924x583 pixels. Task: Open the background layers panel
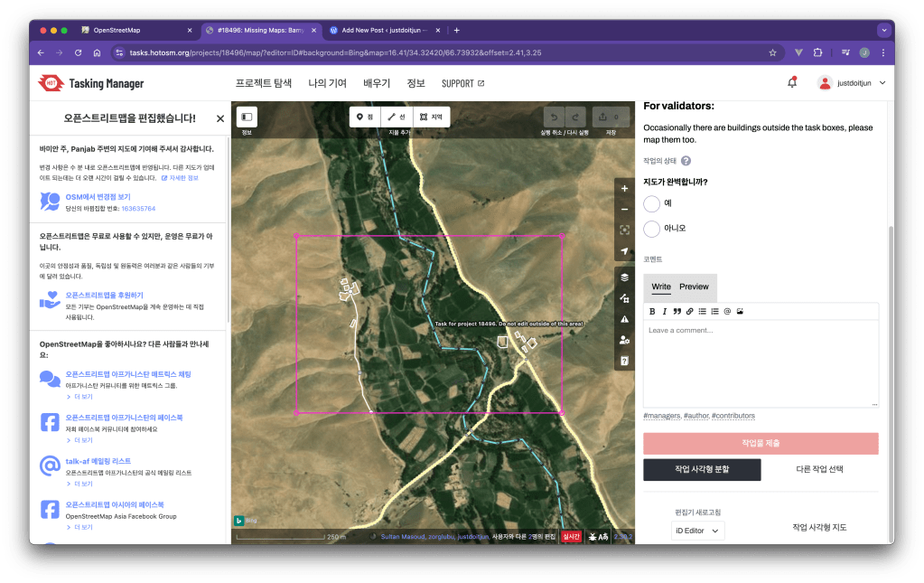[624, 277]
